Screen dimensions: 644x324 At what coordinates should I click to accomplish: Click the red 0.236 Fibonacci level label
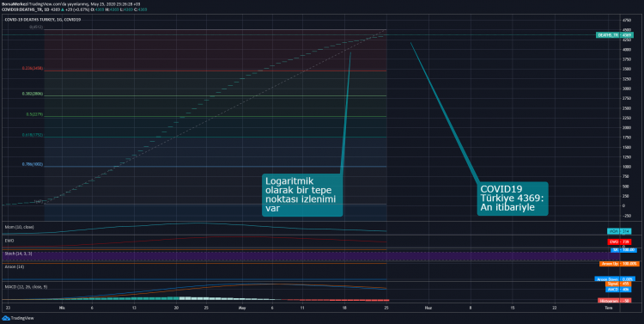click(x=33, y=68)
